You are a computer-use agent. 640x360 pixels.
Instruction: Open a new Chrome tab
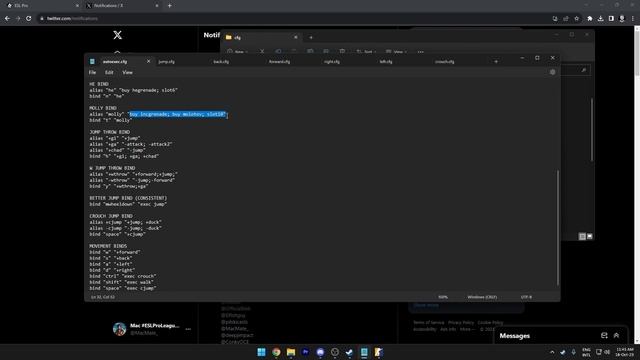(169, 6)
